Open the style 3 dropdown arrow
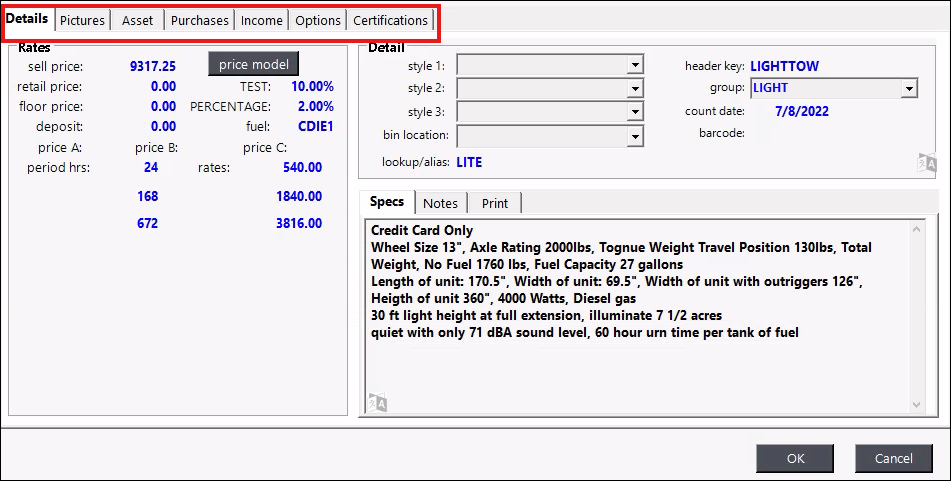The image size is (951, 481). point(635,111)
